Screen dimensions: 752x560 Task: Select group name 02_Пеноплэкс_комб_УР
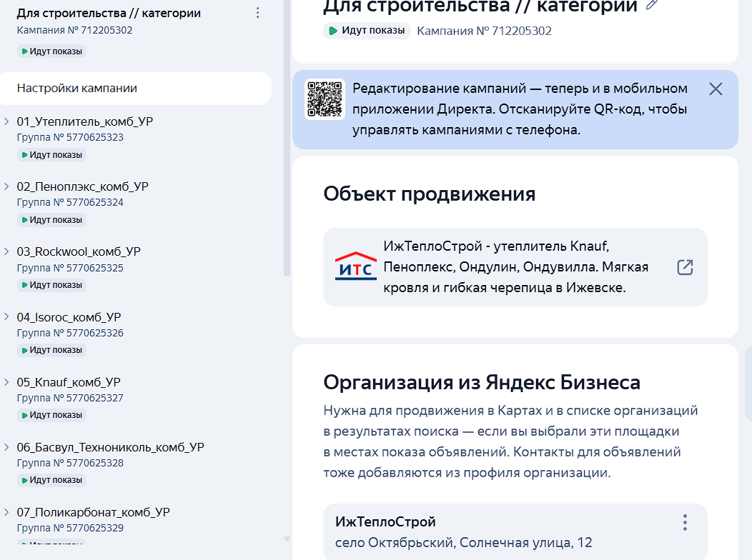tap(82, 187)
